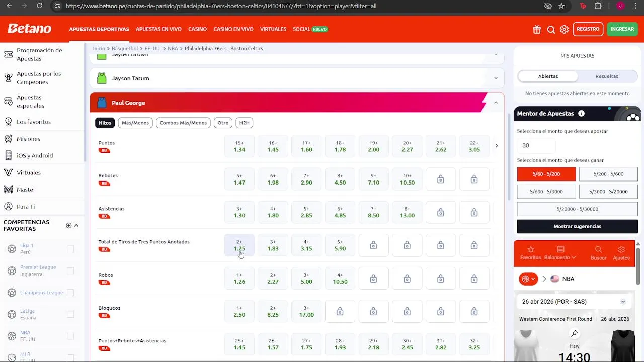The image size is (644, 362).
Task: Open Apuestas especiales in sidebar
Action: pos(30,102)
